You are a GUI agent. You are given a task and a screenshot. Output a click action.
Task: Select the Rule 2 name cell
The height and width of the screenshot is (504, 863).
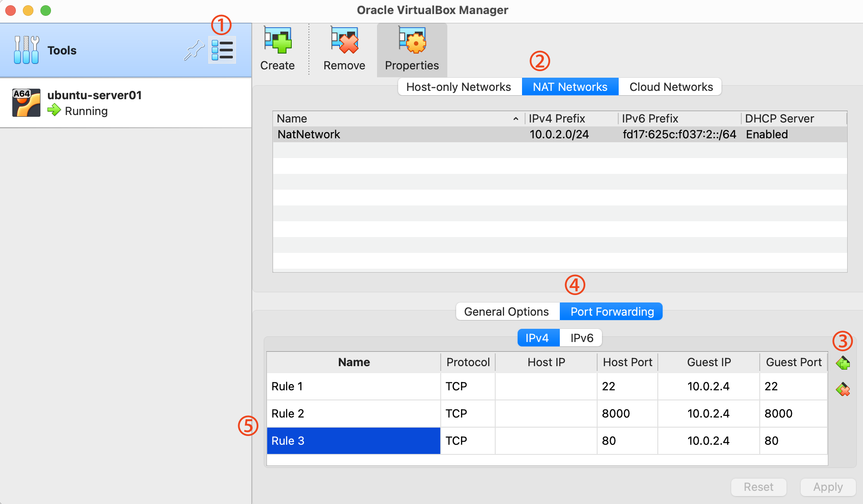353,414
